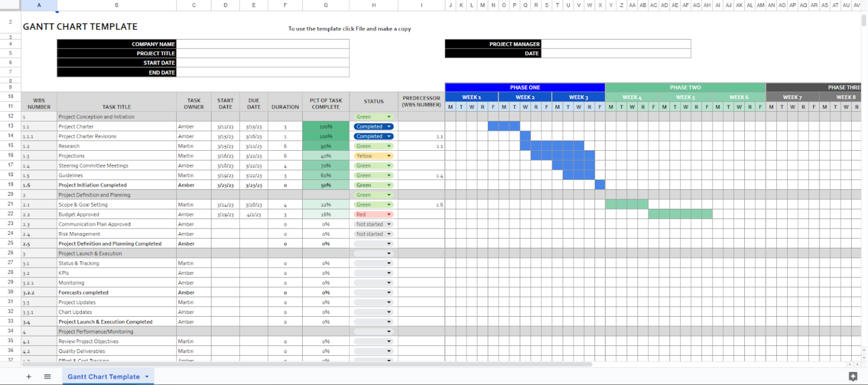The image size is (868, 385).
Task: Select the Company Name input cell
Action: point(263,44)
